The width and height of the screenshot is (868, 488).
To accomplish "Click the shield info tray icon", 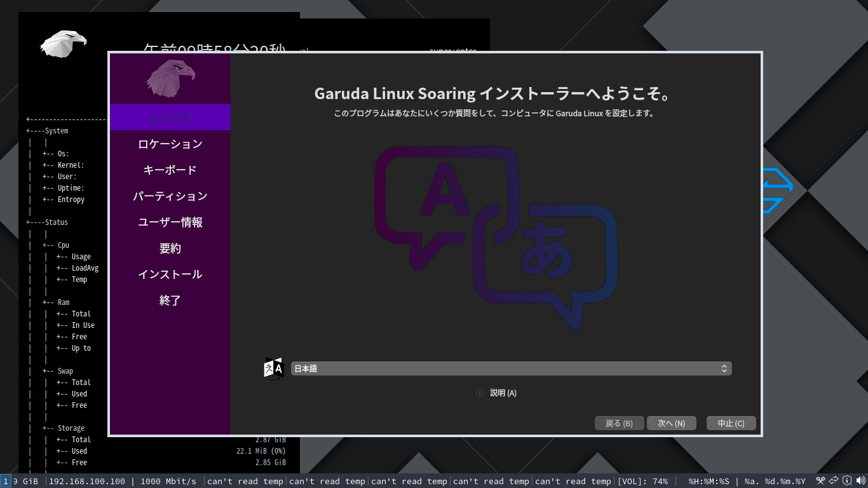I will (847, 481).
